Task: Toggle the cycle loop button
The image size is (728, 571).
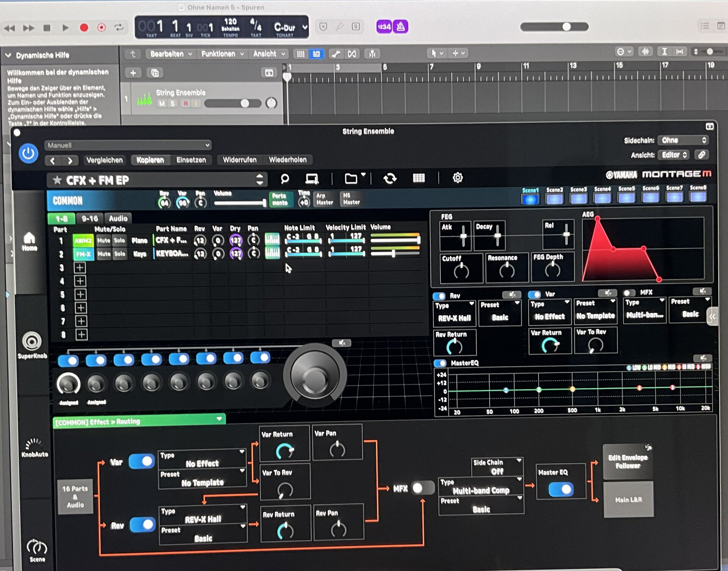Action: 119,27
